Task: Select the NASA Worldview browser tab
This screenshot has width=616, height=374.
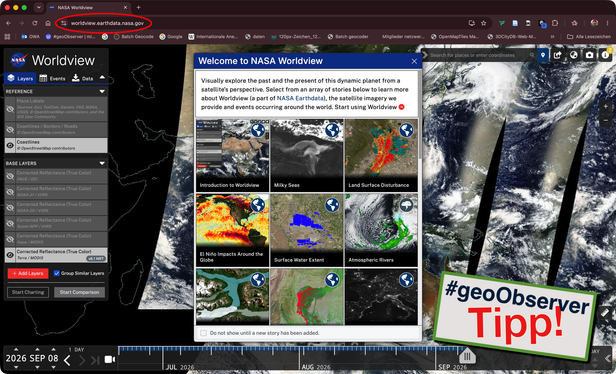Action: tap(88, 7)
